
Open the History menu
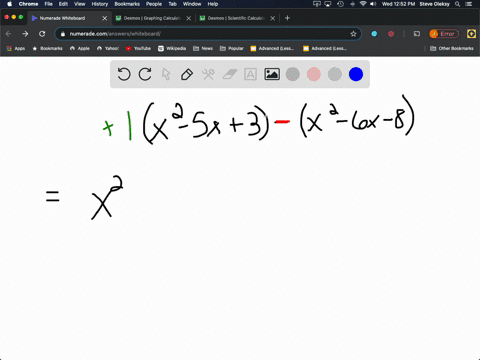[100, 4]
